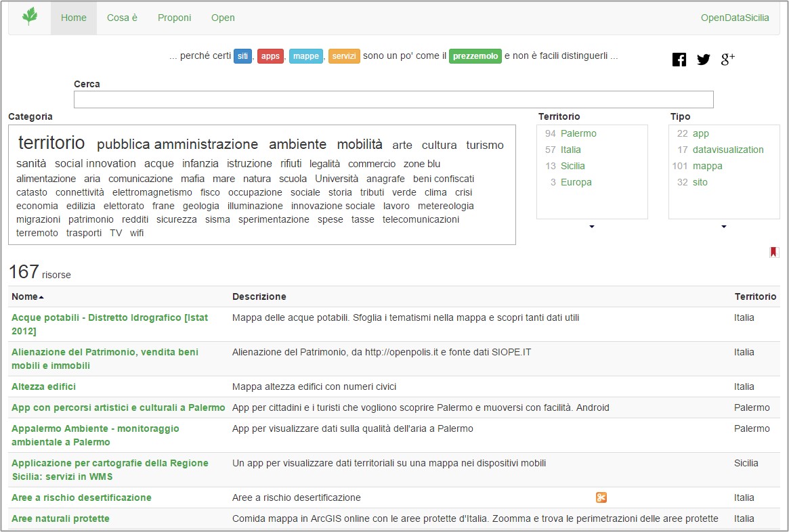Filter by Palermo territory

coord(578,133)
